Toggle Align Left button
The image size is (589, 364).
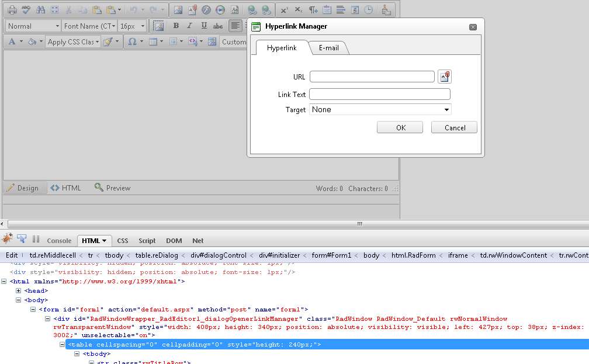[235, 26]
